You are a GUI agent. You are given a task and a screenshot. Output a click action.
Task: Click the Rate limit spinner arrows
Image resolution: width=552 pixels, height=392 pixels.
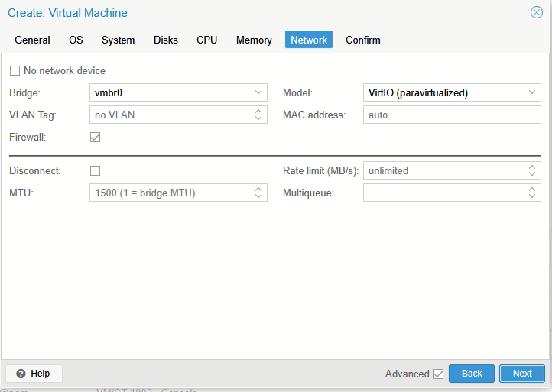click(532, 171)
